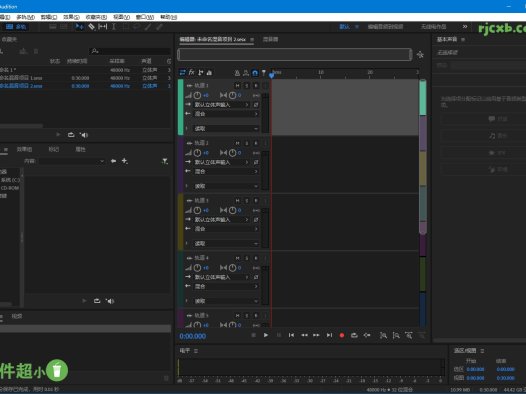Viewport: 526px width, 394px height.
Task: Mute track 4 with M button
Action: [238, 258]
